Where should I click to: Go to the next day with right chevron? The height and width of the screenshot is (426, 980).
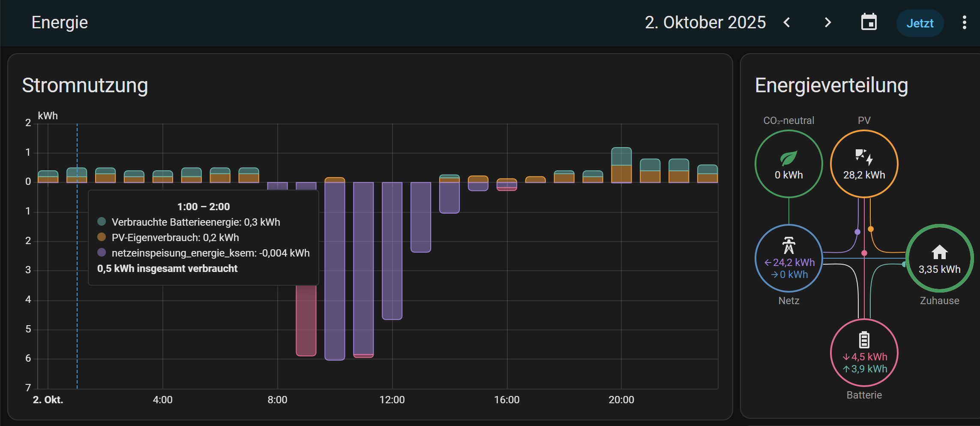point(827,23)
